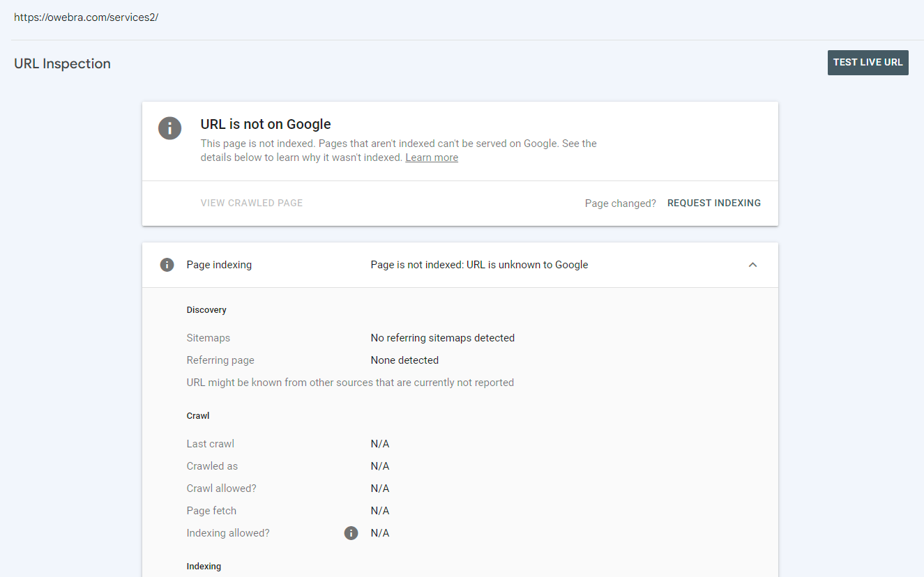Click 'Page is not indexed: URL is unknown to Google'

[x=479, y=265]
